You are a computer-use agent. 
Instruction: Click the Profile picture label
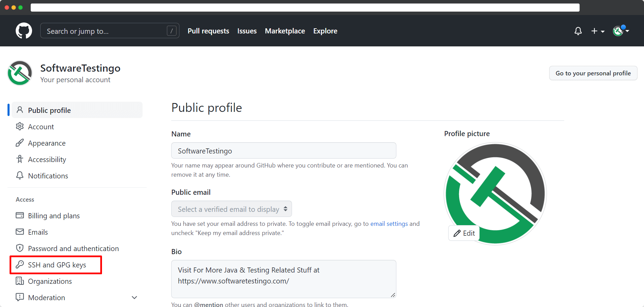click(467, 134)
